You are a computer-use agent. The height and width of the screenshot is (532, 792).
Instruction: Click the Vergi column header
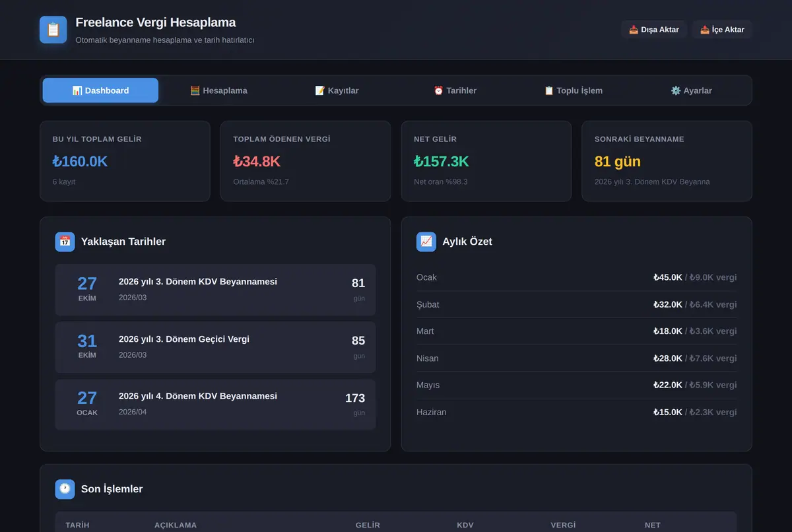(563, 525)
